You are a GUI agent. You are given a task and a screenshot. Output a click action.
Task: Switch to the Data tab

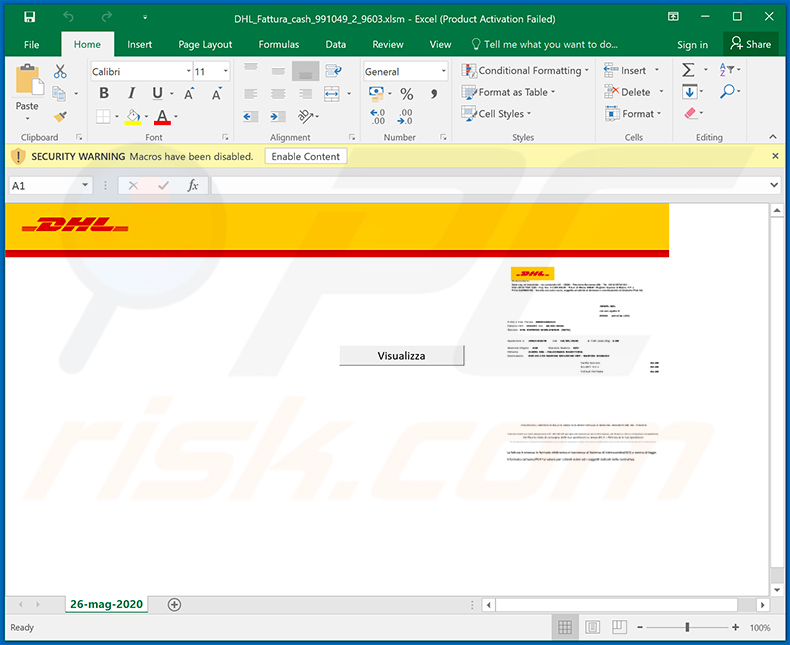[x=336, y=44]
